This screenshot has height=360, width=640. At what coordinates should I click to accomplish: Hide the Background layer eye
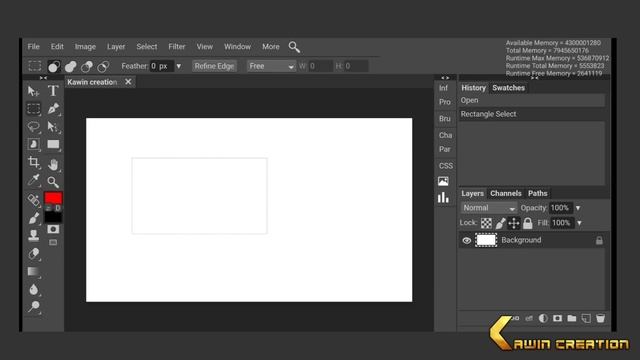[467, 240]
